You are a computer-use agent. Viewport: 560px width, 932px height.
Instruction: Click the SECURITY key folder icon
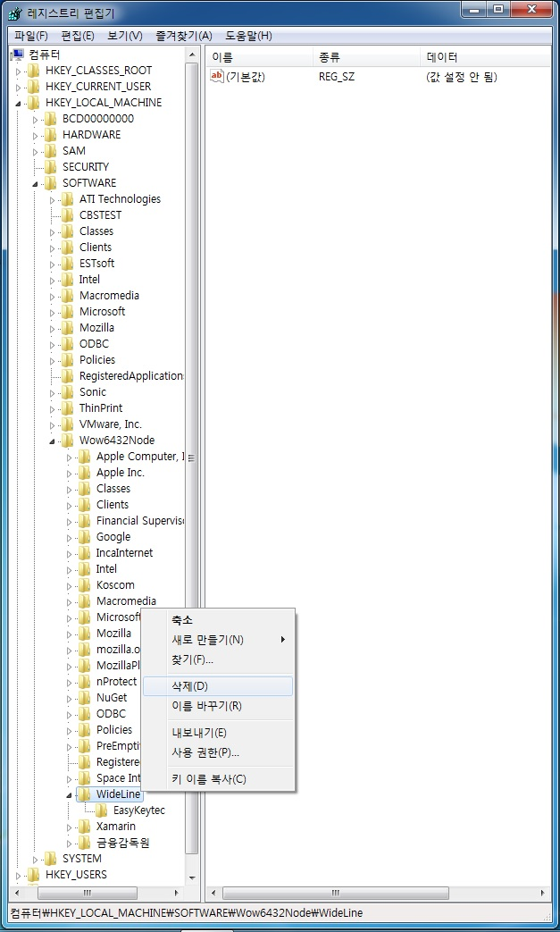(51, 167)
